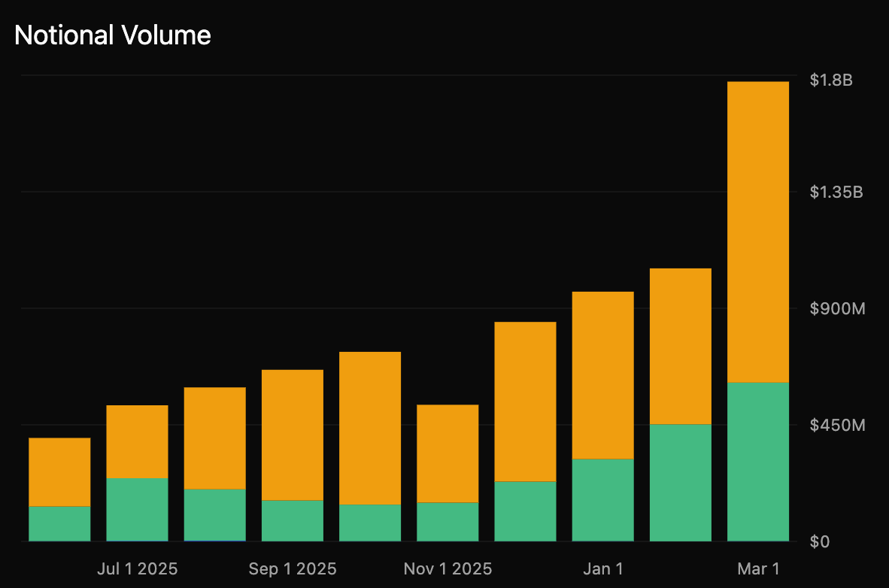Pick the green segment of the Sep 1 2025 bar

[293, 520]
